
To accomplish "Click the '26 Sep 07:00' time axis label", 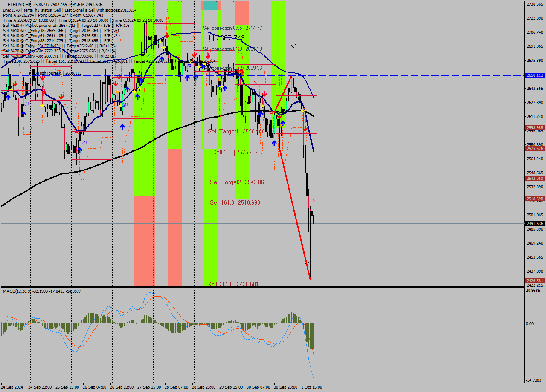I will tap(95, 387).
